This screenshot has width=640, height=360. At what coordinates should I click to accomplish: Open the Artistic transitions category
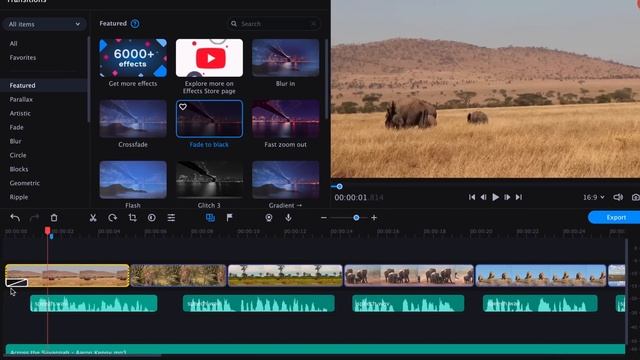tap(20, 113)
